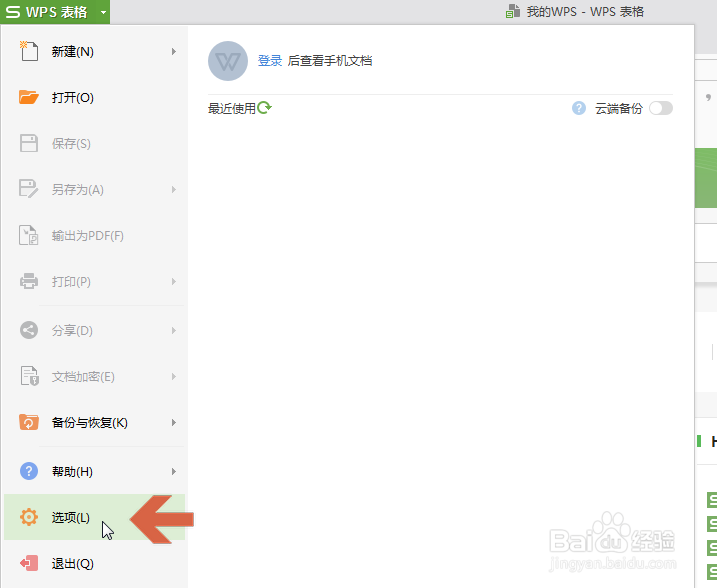Click the blue Help question icon
Image resolution: width=717 pixels, height=588 pixels.
(29, 471)
